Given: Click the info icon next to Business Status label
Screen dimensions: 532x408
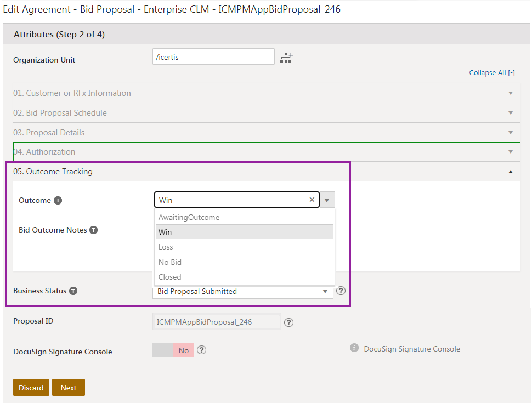Looking at the screenshot, I should [x=73, y=291].
